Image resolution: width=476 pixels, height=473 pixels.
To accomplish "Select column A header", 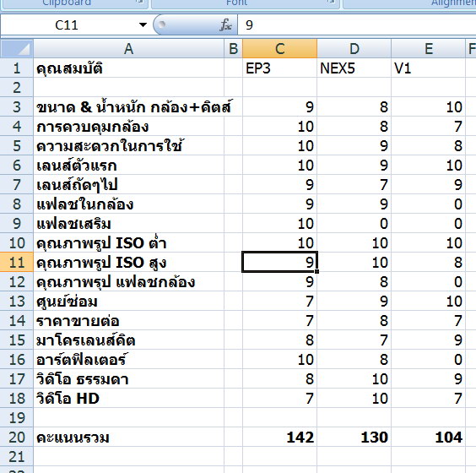I will click(x=129, y=49).
